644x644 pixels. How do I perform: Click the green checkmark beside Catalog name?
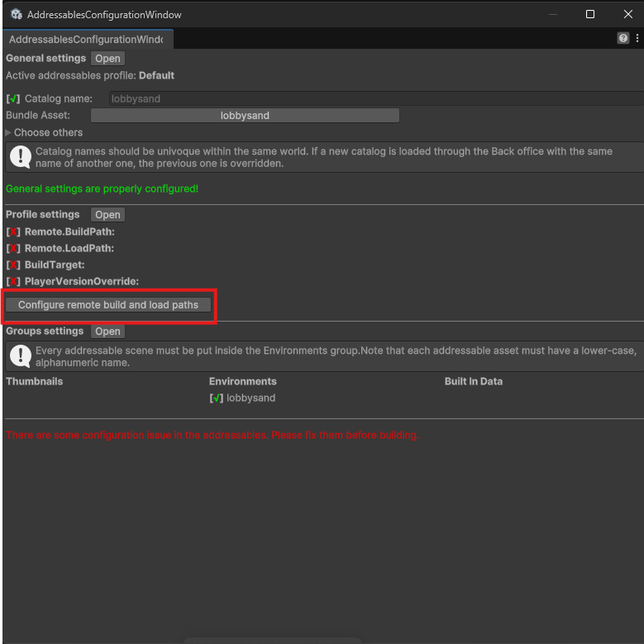(13, 99)
